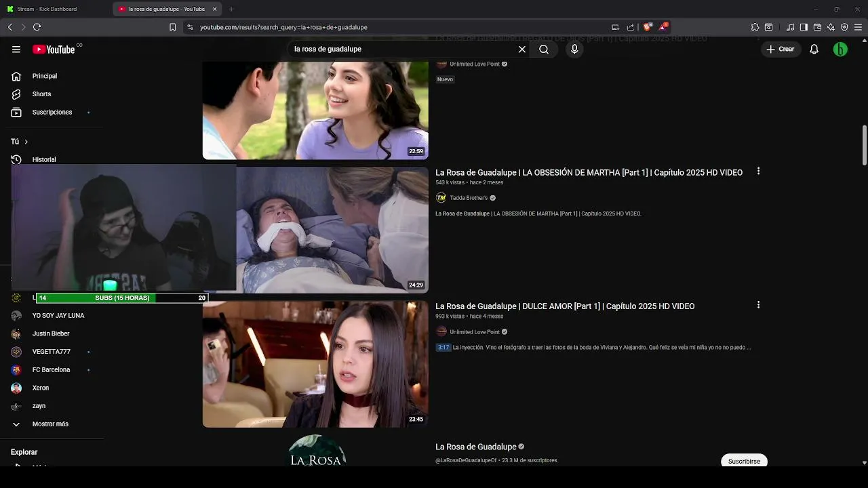Open the YouTube hamburger guide menu
Viewport: 868px width, 488px height.
tap(16, 49)
